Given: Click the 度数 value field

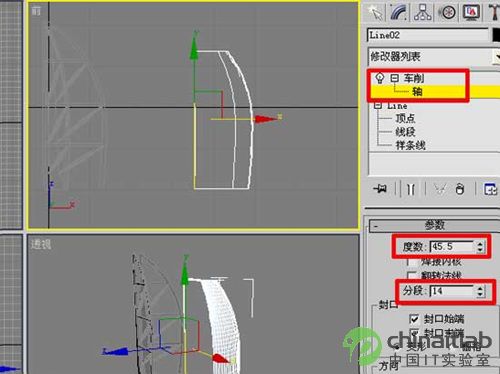Looking at the screenshot, I should tap(452, 247).
